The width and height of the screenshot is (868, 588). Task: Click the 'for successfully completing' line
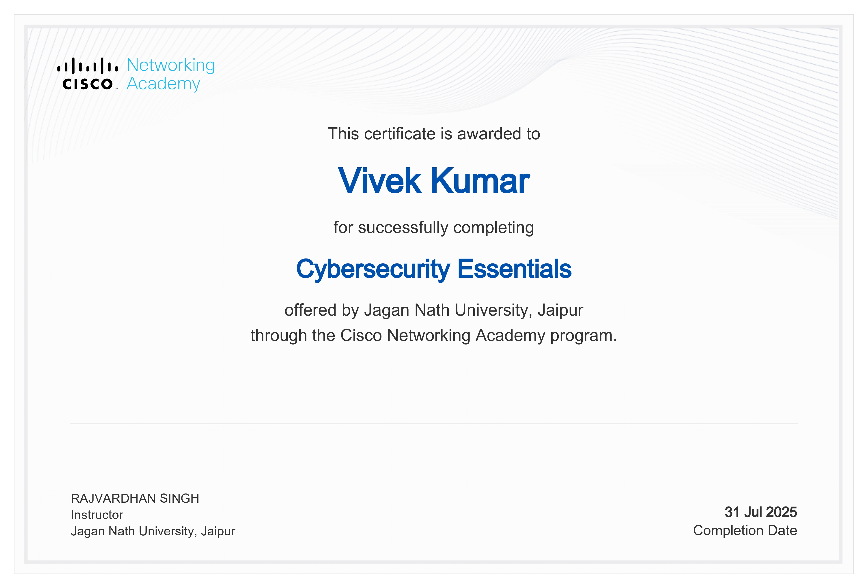pyautogui.click(x=434, y=228)
